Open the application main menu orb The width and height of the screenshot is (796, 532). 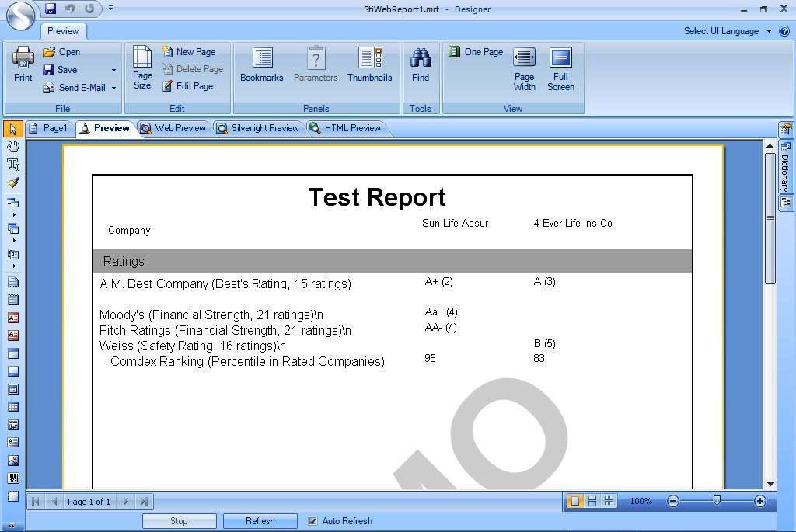pyautogui.click(x=20, y=16)
